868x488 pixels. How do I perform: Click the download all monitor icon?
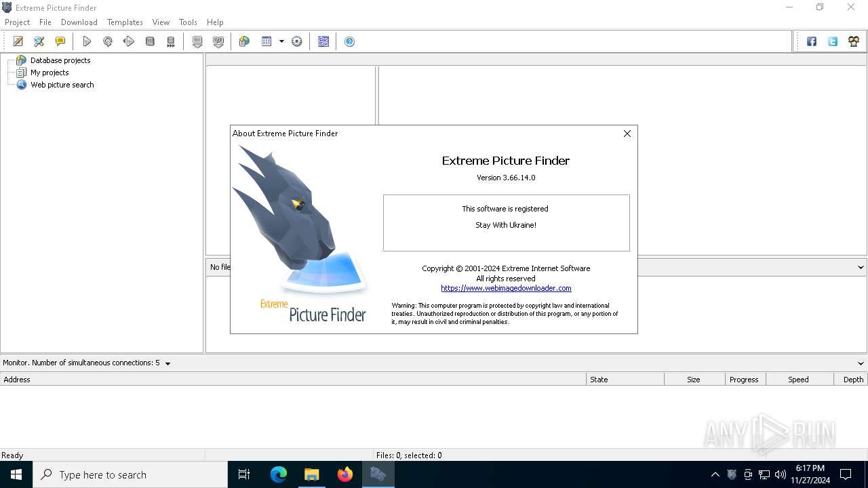click(x=218, y=41)
